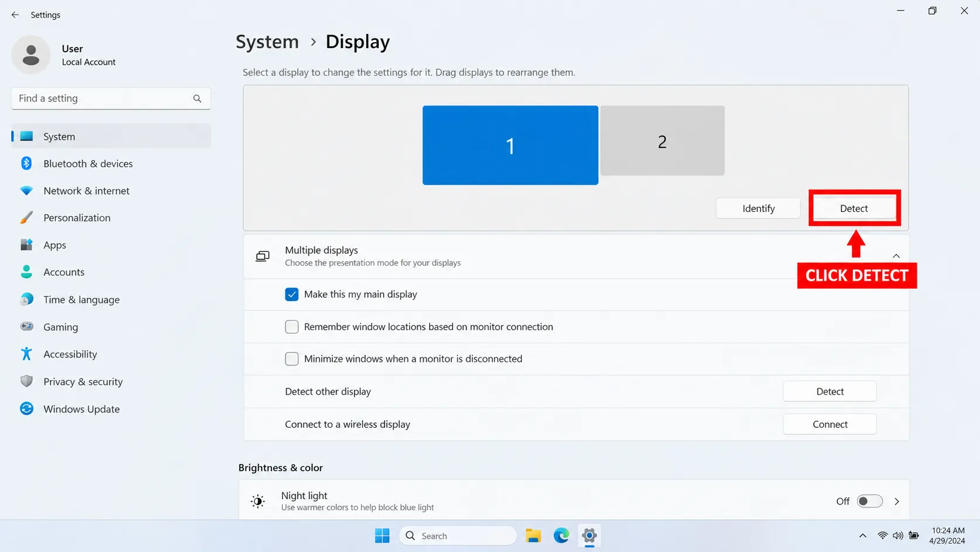Click the Local Account text

tap(89, 62)
